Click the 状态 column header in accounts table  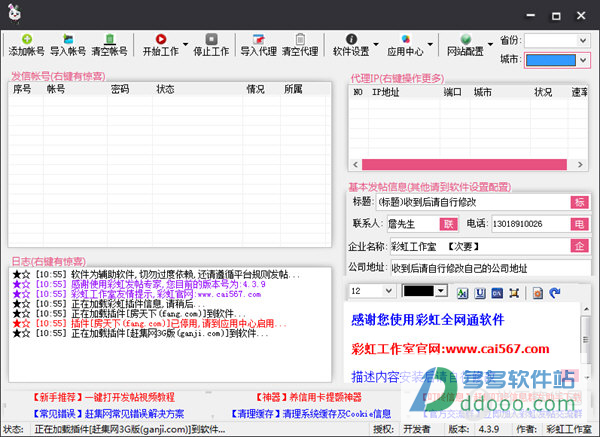(x=165, y=89)
